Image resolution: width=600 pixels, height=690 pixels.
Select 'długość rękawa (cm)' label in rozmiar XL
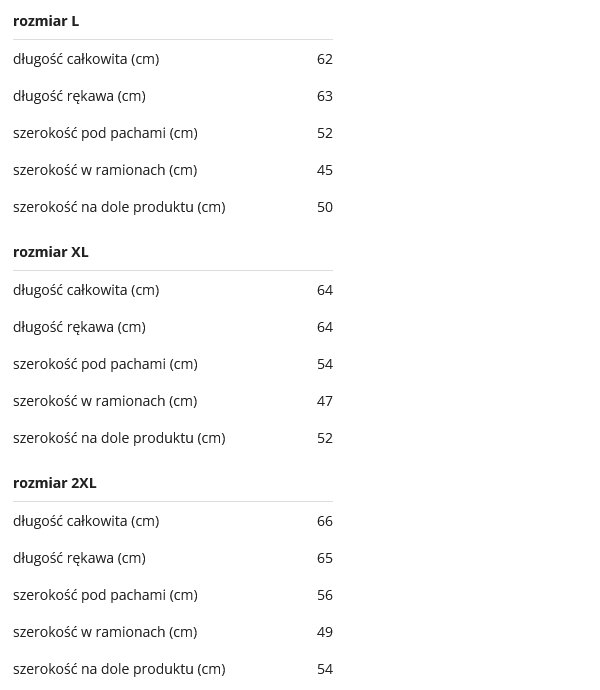(x=79, y=327)
